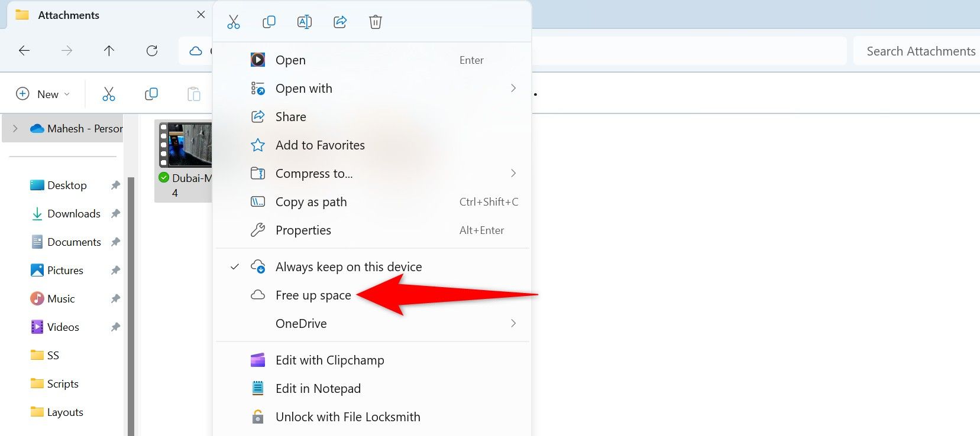Unpin Documents using its pin icon
This screenshot has height=436, width=980.
(x=115, y=242)
